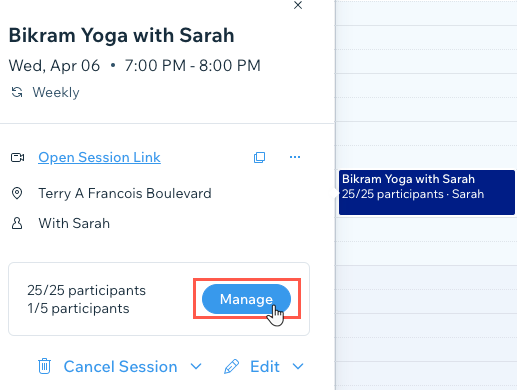The image size is (517, 390).
Task: Copy the session link icon
Action: [260, 157]
